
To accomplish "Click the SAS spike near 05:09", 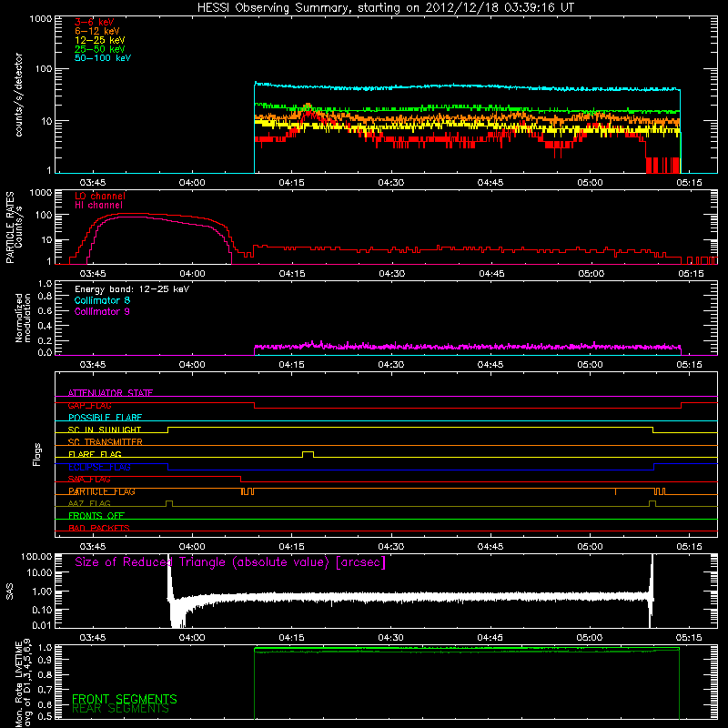I will click(652, 590).
